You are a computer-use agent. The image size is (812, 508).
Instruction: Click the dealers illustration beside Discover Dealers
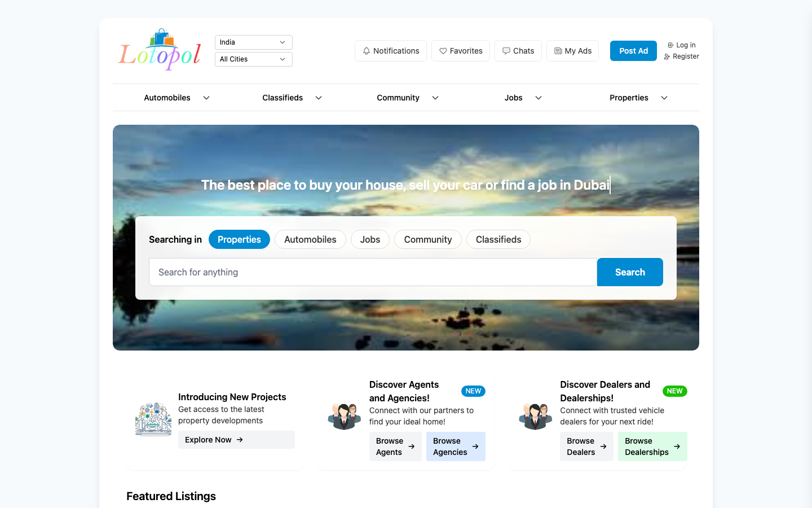pos(535,417)
